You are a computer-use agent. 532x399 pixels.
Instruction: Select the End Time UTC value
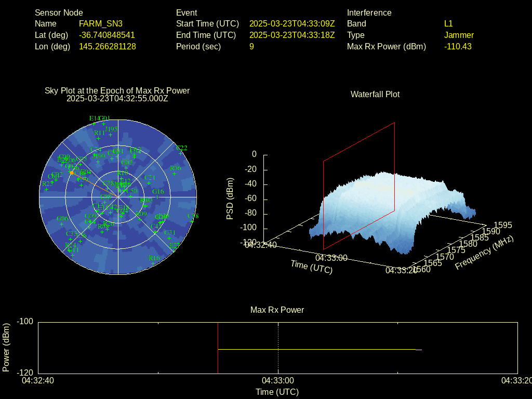pos(291,35)
